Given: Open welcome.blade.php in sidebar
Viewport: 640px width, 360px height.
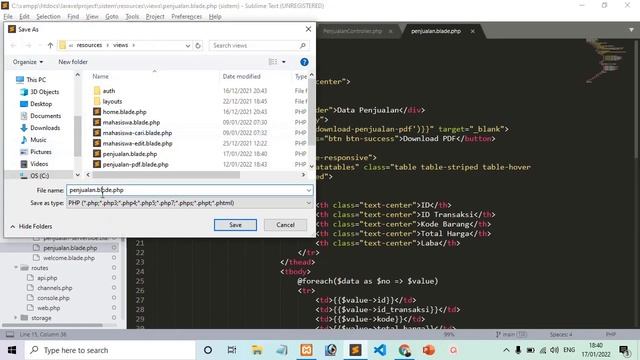Looking at the screenshot, I should (x=69, y=258).
